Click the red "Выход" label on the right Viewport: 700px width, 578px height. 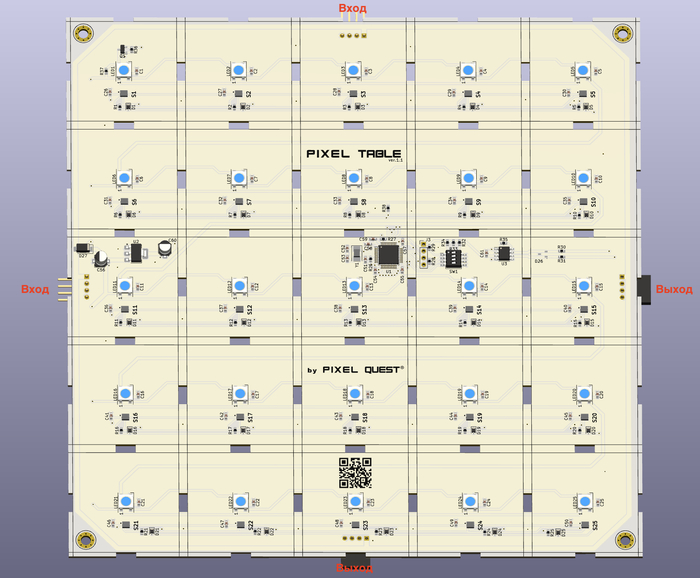[673, 289]
